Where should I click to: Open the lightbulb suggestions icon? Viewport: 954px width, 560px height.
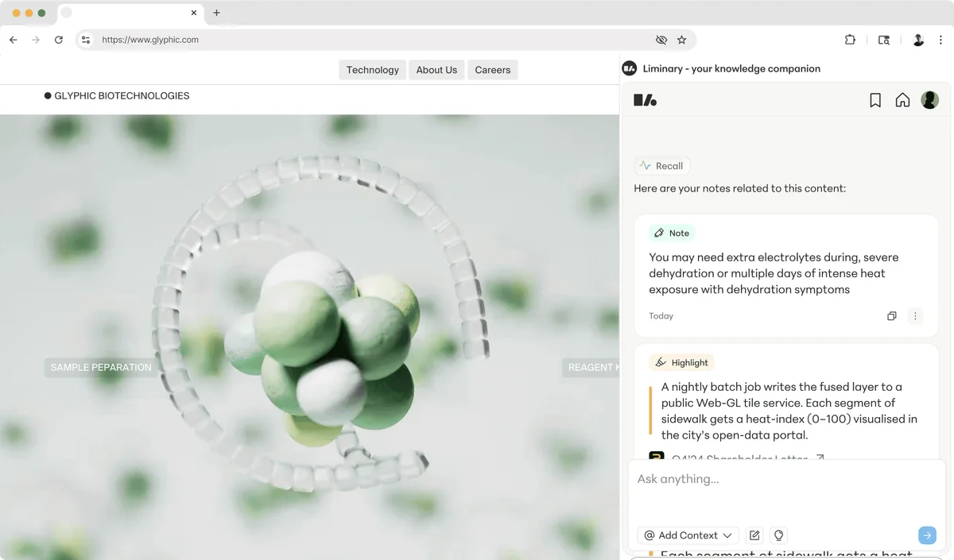[x=778, y=535]
